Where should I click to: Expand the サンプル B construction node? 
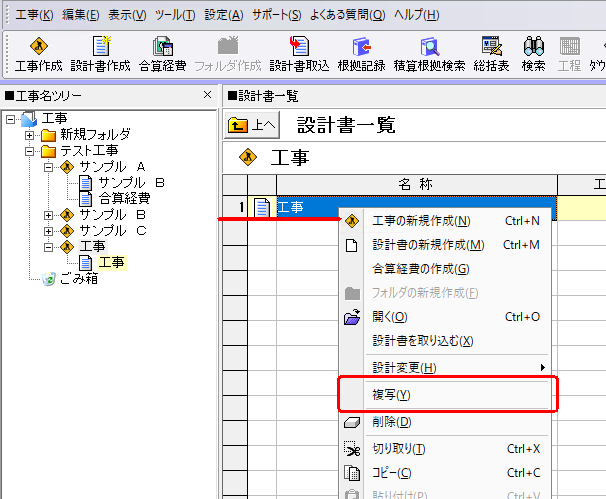coord(48,215)
